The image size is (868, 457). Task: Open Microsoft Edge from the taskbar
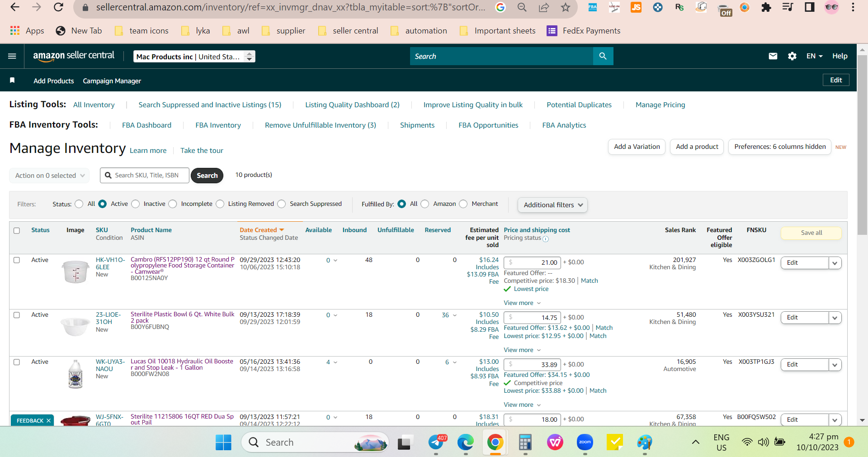465,442
